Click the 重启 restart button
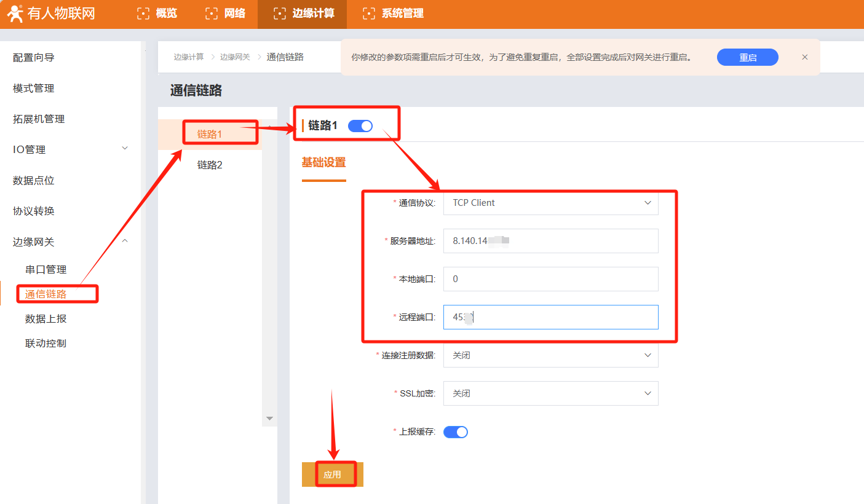Image resolution: width=864 pixels, height=504 pixels. (x=747, y=57)
